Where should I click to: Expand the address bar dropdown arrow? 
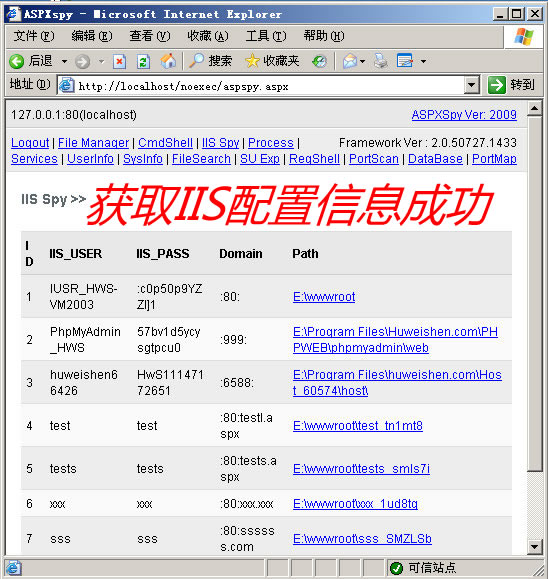pyautogui.click(x=471, y=85)
